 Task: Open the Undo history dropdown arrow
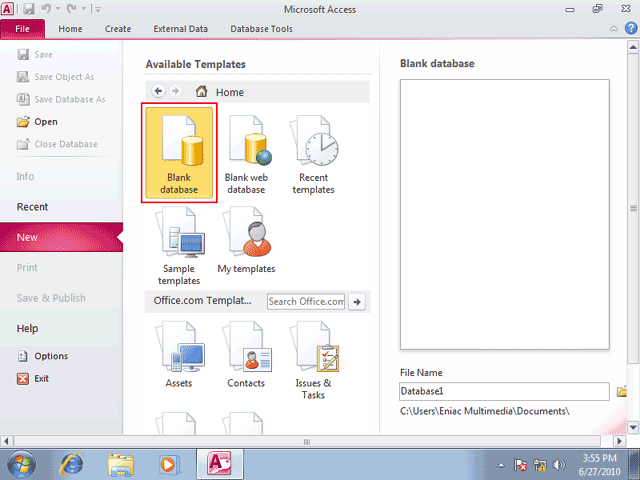pos(58,9)
